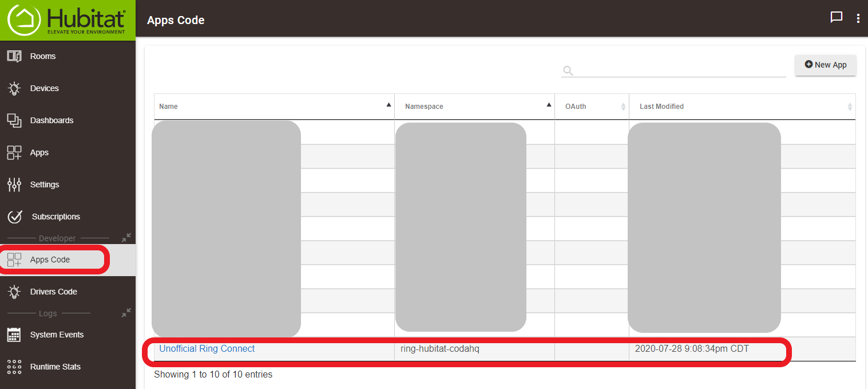Open Rooms from the sidebar
This screenshot has width=868, height=389.
tap(68, 56)
